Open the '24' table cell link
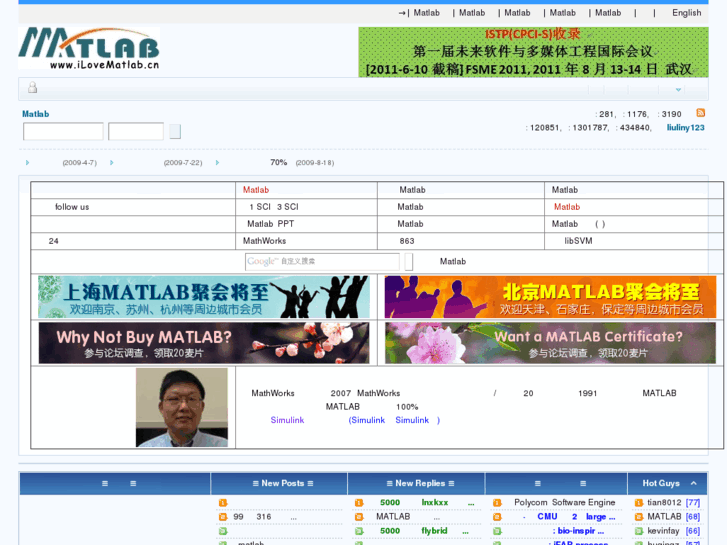This screenshot has height=545, width=727. pos(53,241)
